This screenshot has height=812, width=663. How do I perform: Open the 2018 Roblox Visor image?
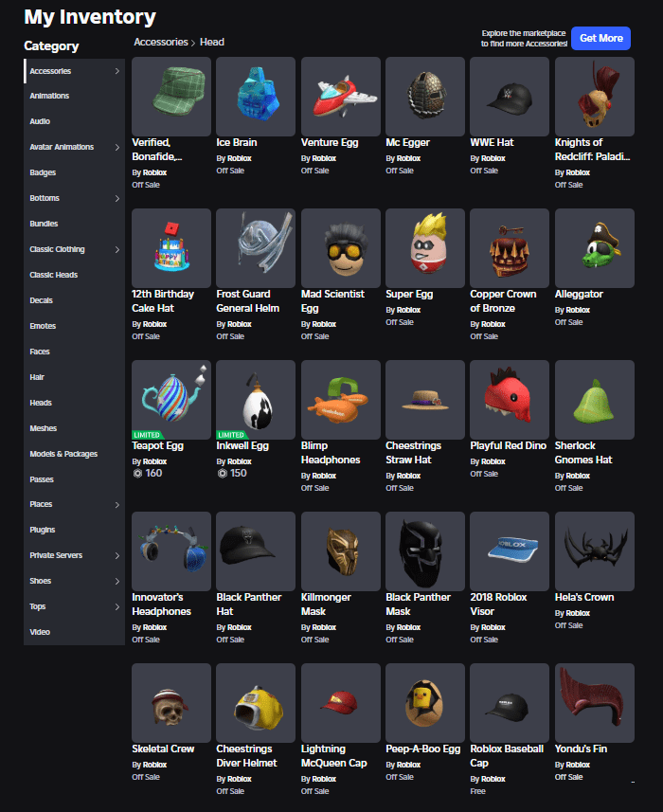click(510, 551)
